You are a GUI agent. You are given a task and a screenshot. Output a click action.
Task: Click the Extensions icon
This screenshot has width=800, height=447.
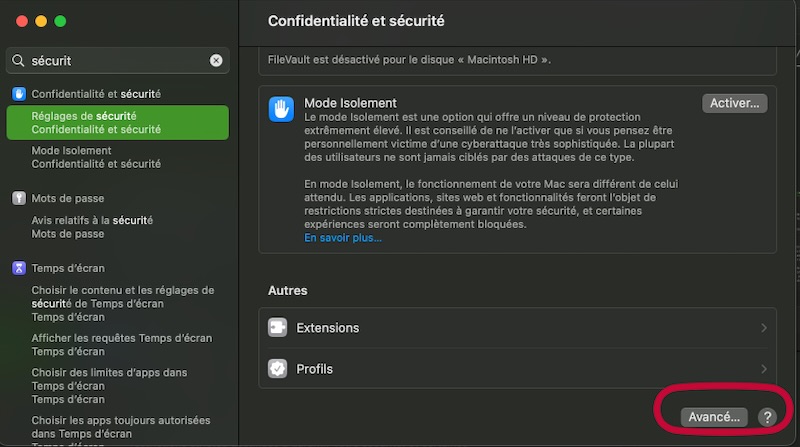[278, 328]
